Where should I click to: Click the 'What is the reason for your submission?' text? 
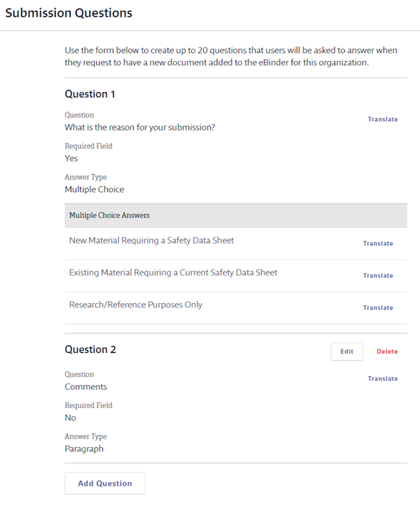point(140,128)
